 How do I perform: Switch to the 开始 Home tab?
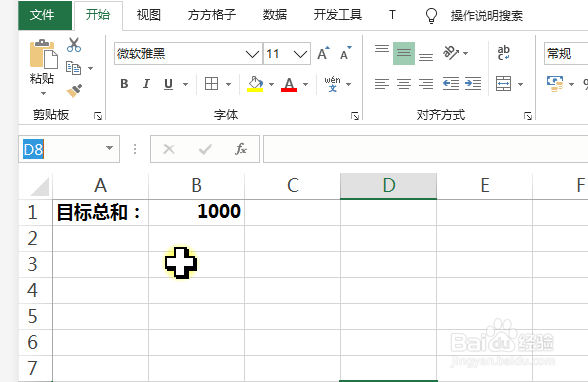98,15
